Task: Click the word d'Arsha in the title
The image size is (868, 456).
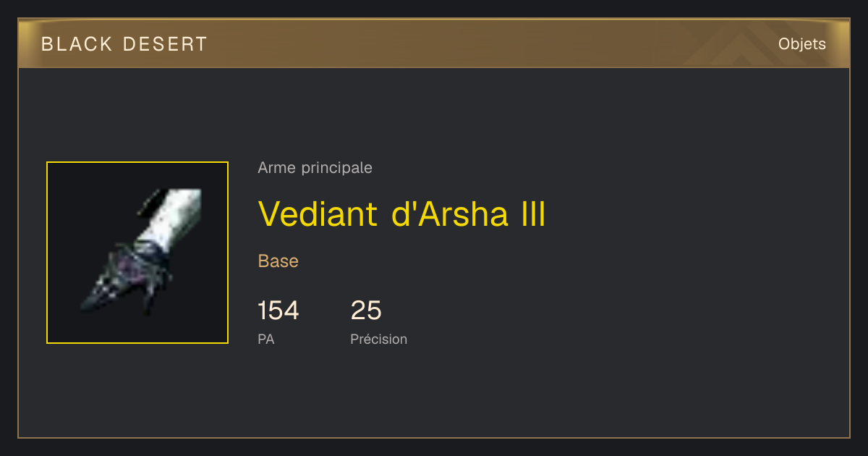Action: coord(451,214)
